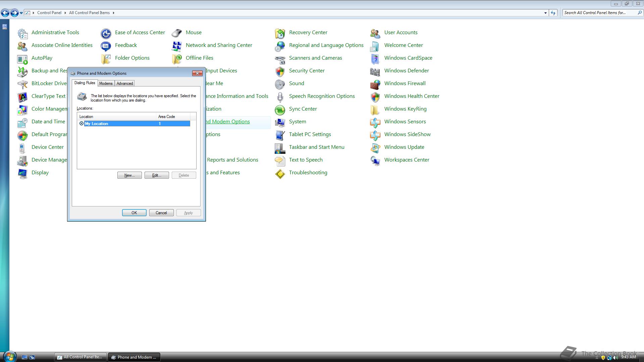Click the Display icon

point(22,173)
